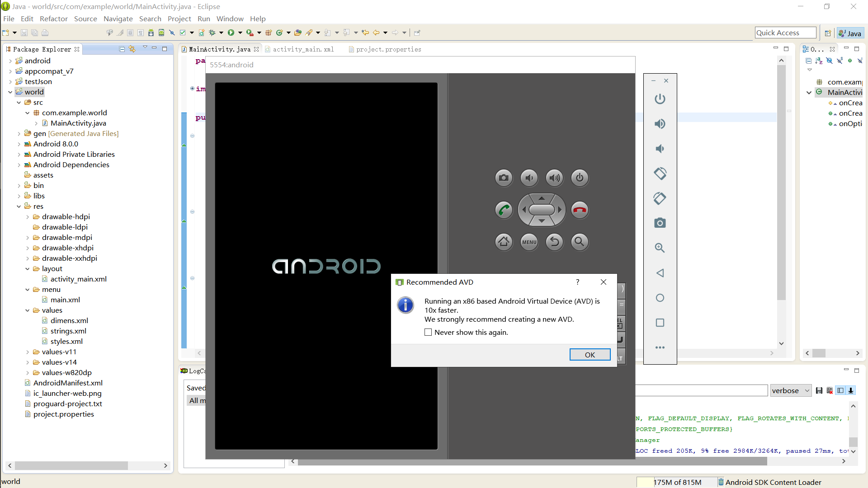Take emulator screenshot with camera icon
868x488 pixels.
pyautogui.click(x=660, y=223)
